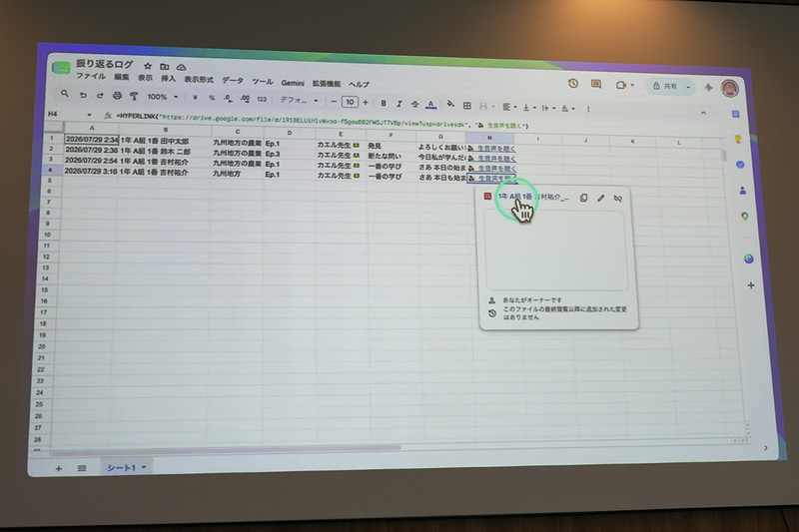Open the share options dropdown arrow
The image size is (799, 532).
point(688,87)
